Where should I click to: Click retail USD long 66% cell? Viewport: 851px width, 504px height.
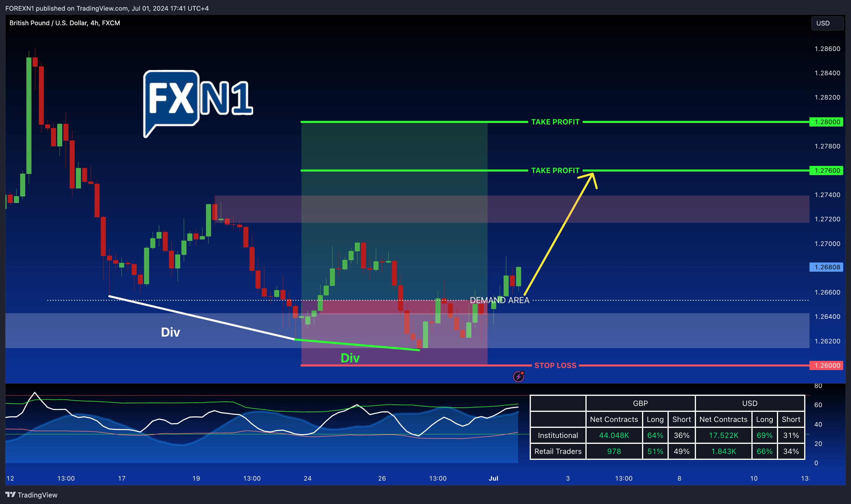point(764,451)
